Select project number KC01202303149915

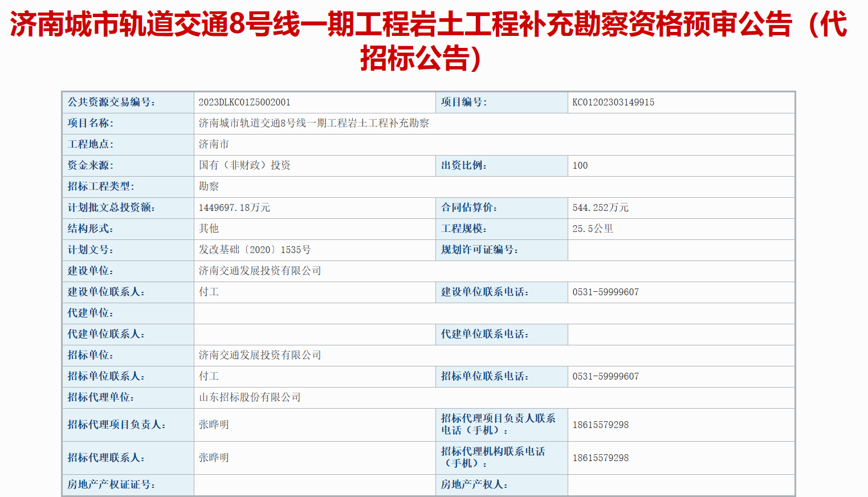click(x=613, y=103)
